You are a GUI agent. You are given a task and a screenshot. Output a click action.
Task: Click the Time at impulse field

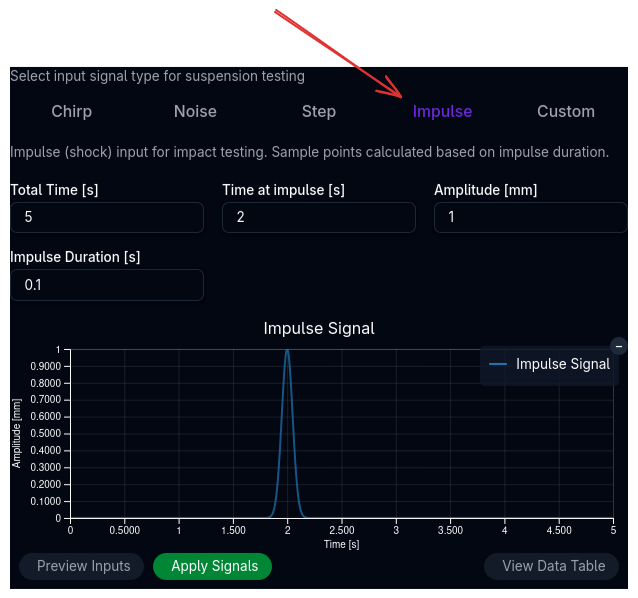point(318,217)
